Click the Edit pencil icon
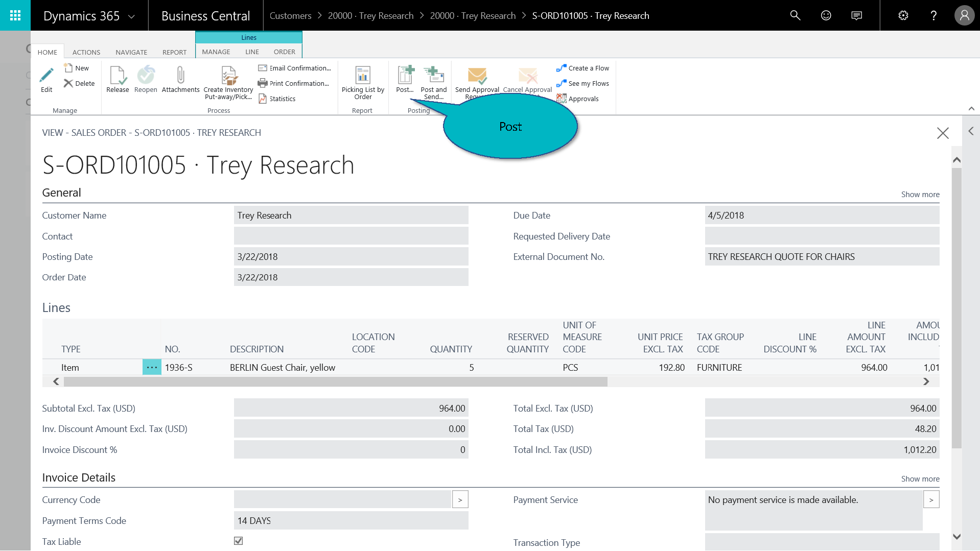The height and width of the screenshot is (551, 980). pyautogui.click(x=46, y=76)
